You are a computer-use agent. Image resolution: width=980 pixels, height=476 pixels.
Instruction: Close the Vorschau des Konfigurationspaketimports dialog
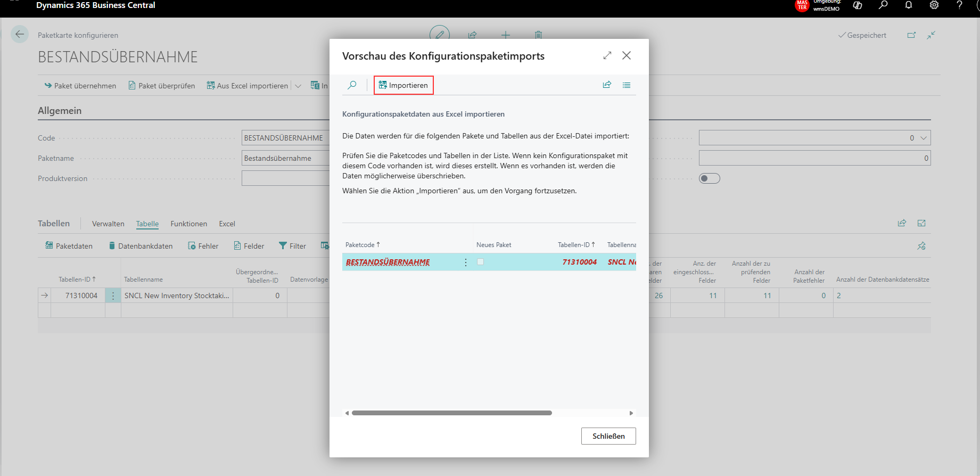[627, 55]
